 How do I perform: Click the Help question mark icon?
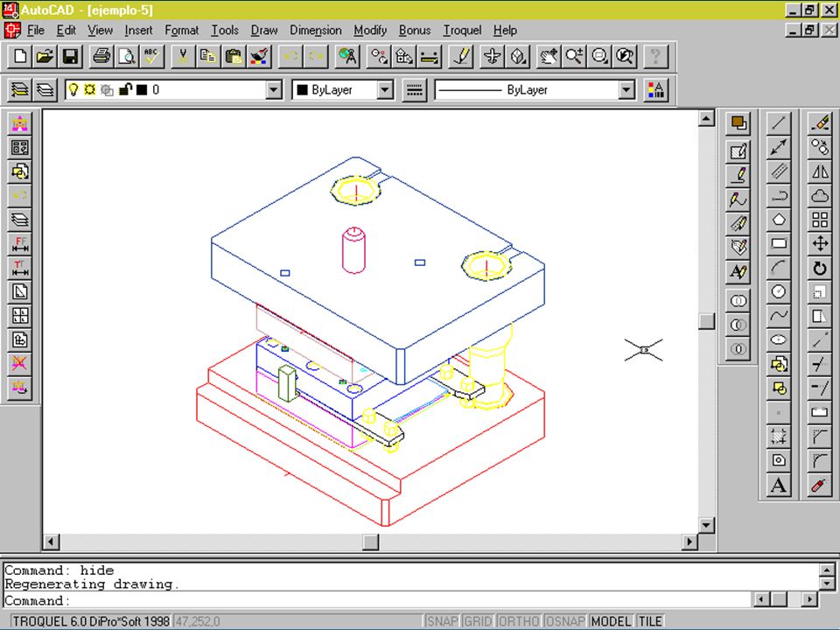[x=655, y=56]
